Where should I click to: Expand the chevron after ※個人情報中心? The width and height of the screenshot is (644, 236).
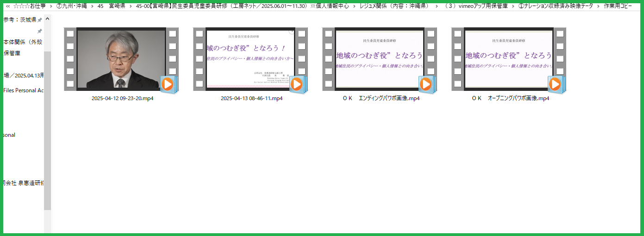click(x=354, y=6)
